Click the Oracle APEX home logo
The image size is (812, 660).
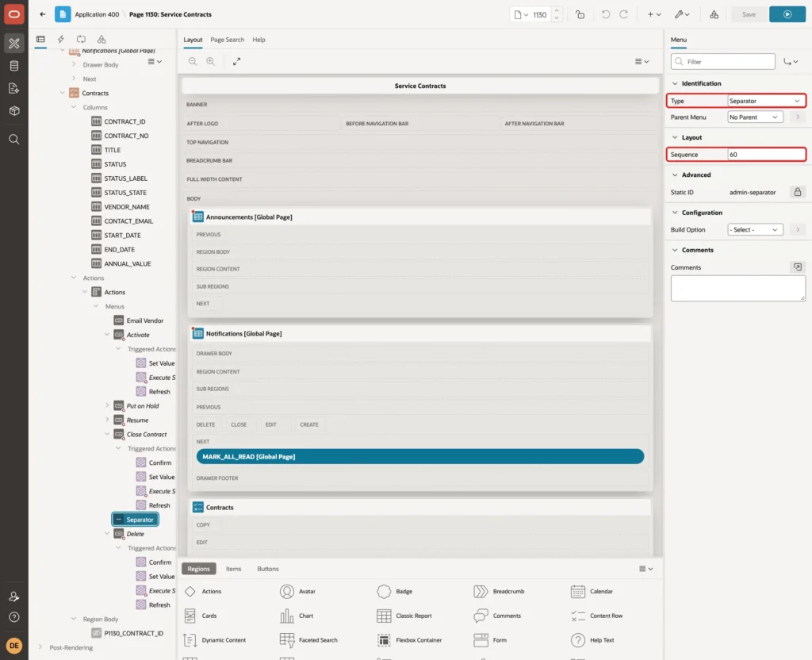click(x=14, y=14)
